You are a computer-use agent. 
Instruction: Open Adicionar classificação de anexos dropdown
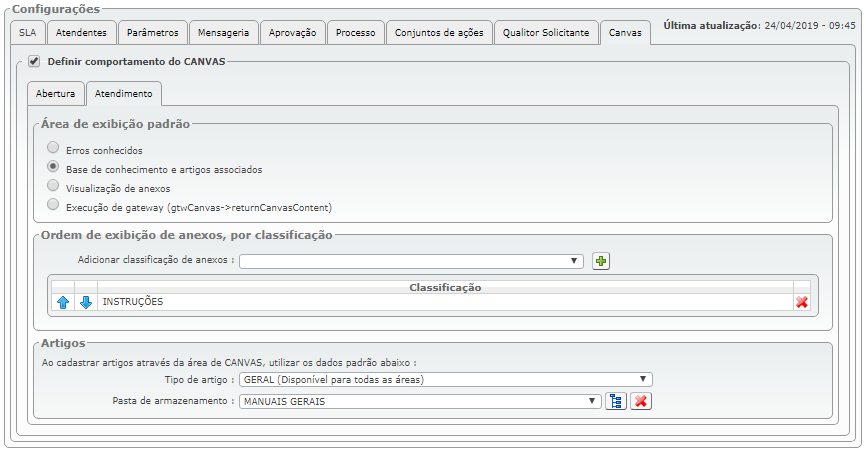click(411, 261)
